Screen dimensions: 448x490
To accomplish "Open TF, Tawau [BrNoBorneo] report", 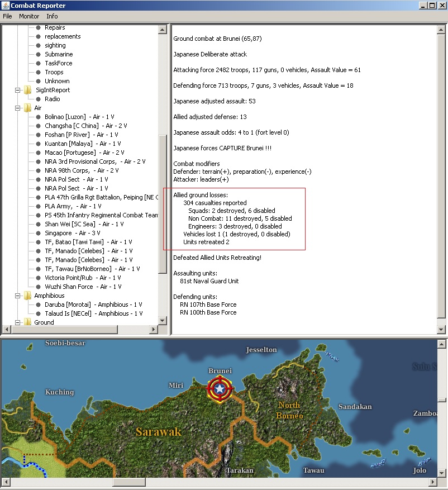I will click(92, 269).
